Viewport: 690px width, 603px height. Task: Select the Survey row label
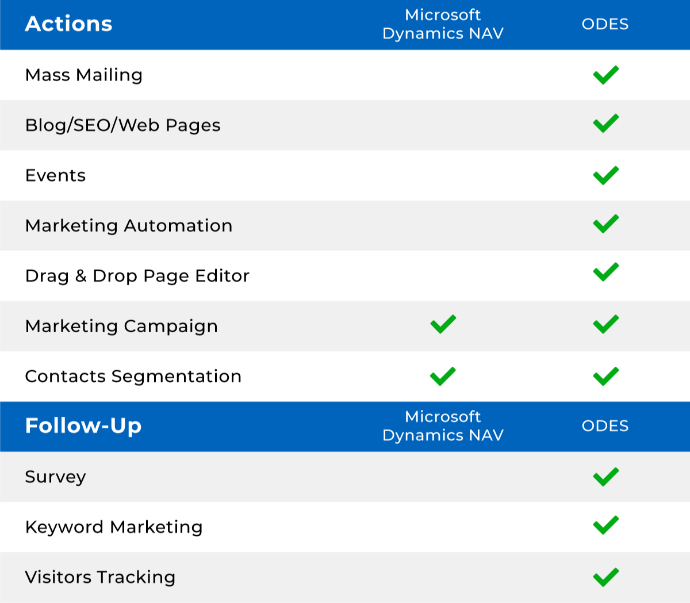[55, 477]
